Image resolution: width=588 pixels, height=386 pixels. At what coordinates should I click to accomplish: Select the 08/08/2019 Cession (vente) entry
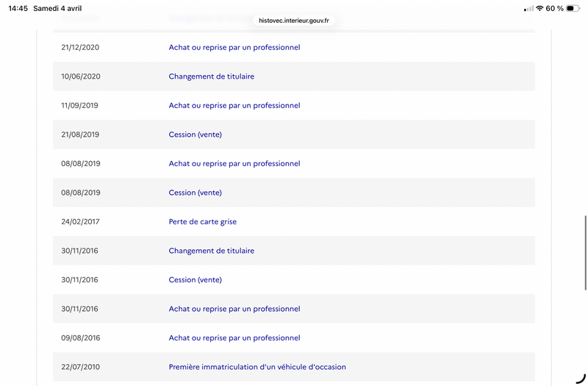click(195, 193)
